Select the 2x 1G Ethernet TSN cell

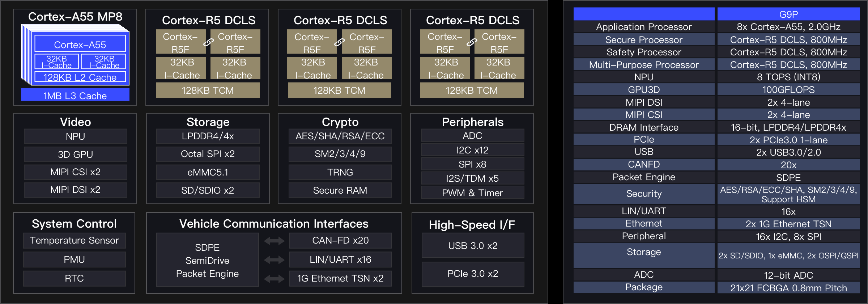[x=788, y=224]
